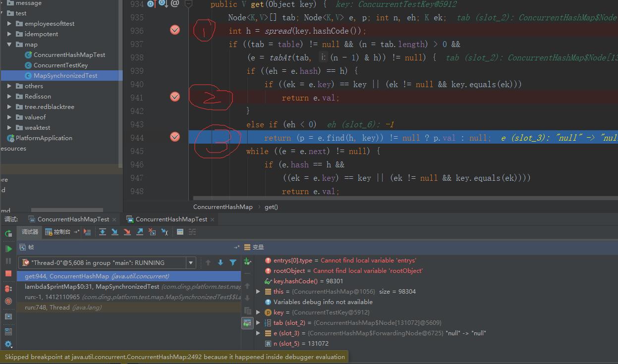Click the Step Over icon

102,231
